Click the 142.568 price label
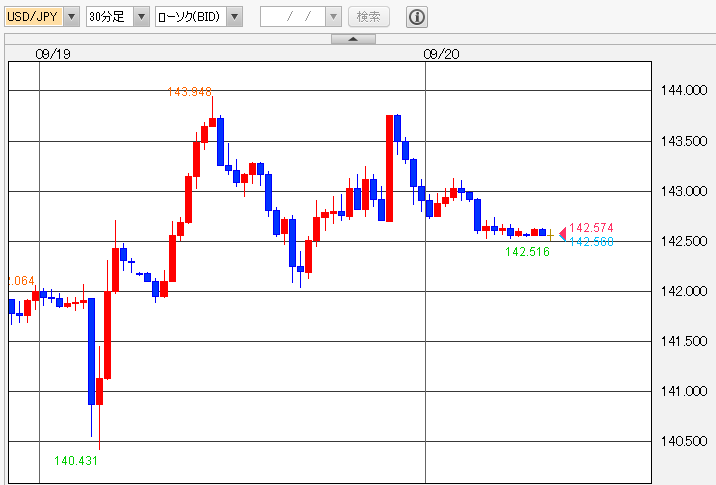Image resolution: width=716 pixels, height=485 pixels. [591, 242]
